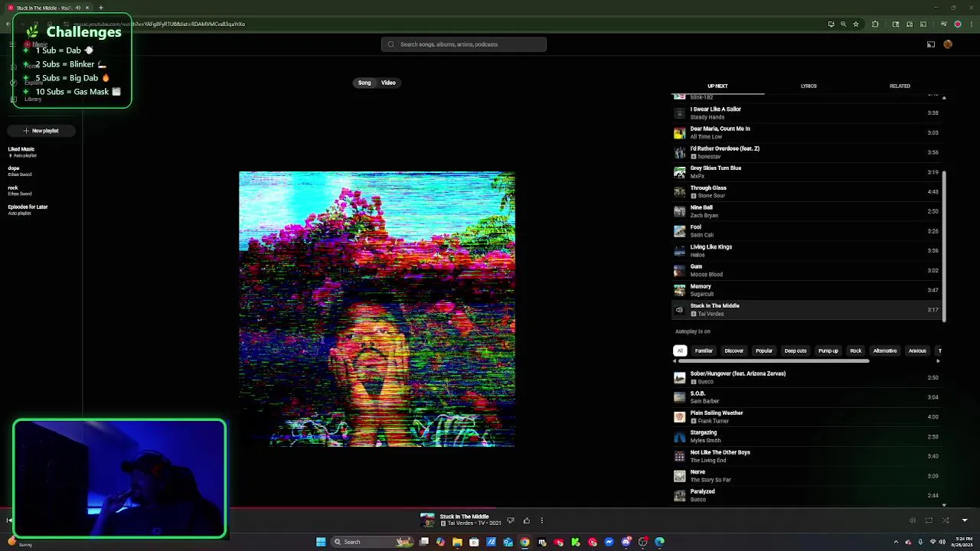Switch to Song mode
Viewport: 980px width, 551px height.
364,83
